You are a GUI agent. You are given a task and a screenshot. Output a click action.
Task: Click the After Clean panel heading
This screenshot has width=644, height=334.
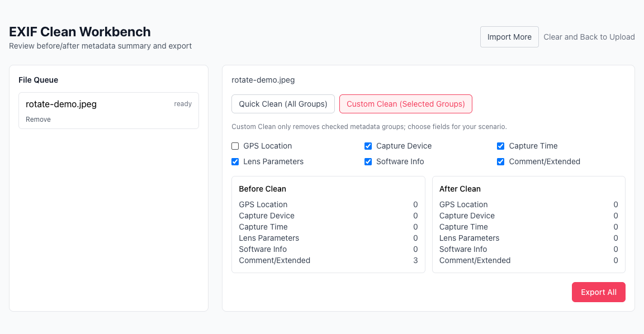click(460, 189)
